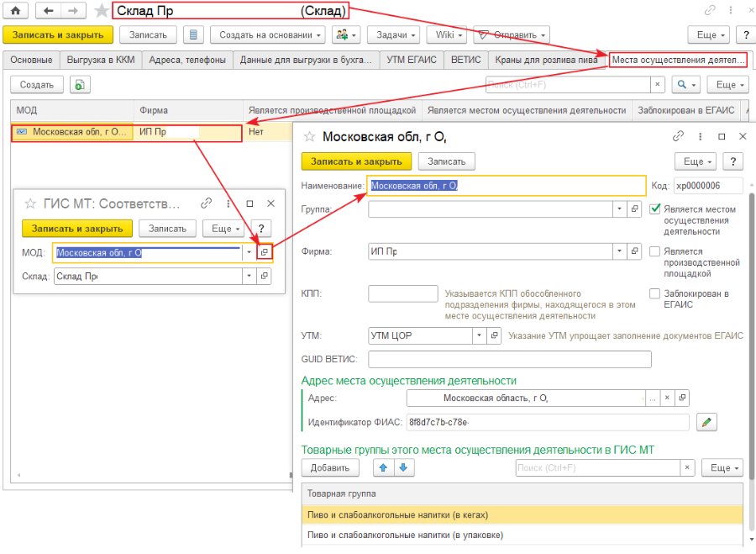
Task: Open the magnifier search options in list
Action: tap(685, 85)
